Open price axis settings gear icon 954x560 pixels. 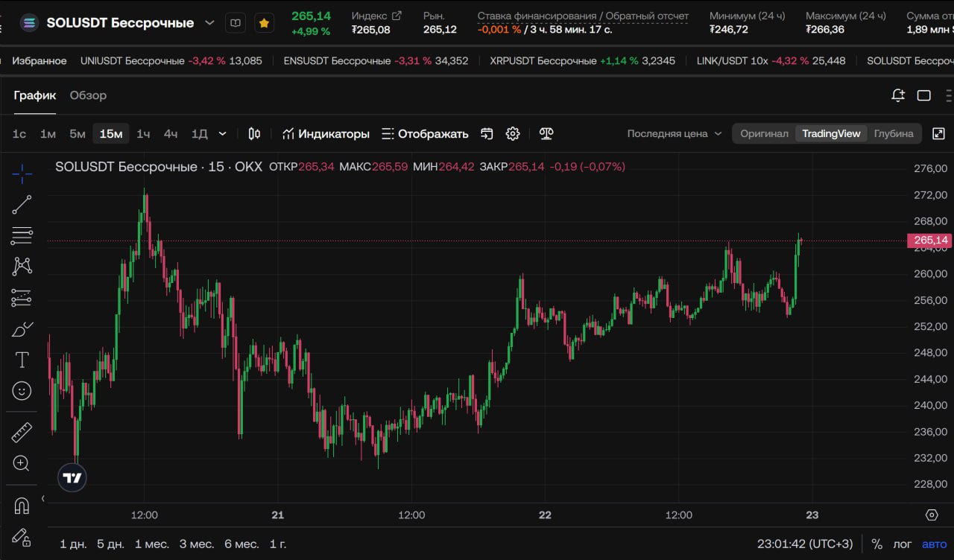932,515
